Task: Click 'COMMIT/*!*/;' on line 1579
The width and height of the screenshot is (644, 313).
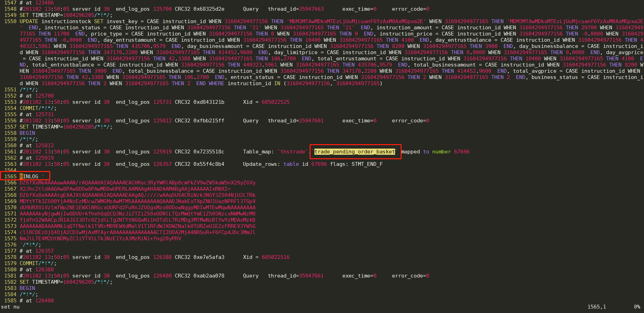Action: [x=38, y=263]
